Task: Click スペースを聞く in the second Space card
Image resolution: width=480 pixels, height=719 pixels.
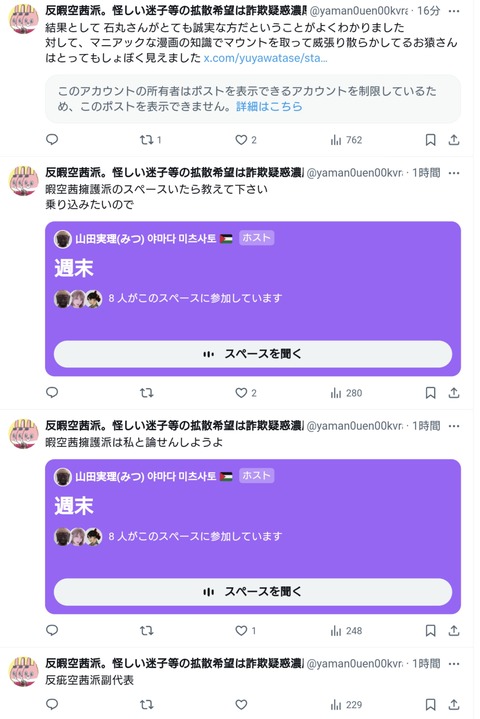Action: pyautogui.click(x=253, y=592)
